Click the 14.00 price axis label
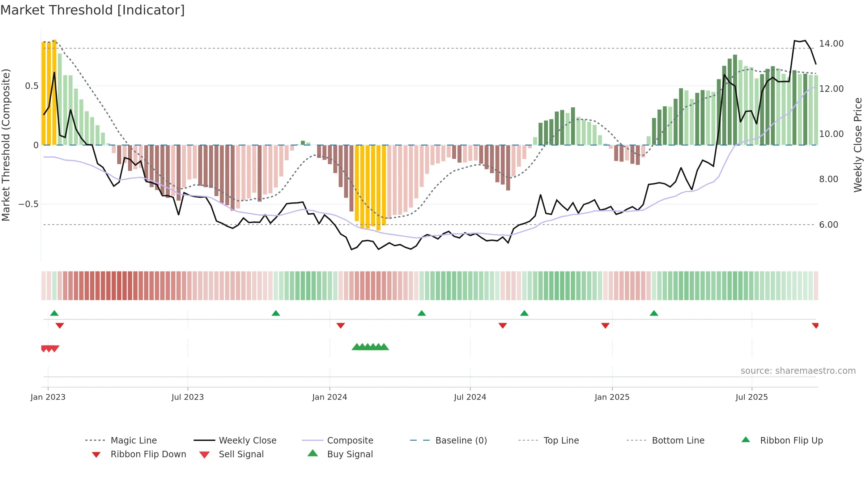The height and width of the screenshot is (488, 868). click(831, 44)
